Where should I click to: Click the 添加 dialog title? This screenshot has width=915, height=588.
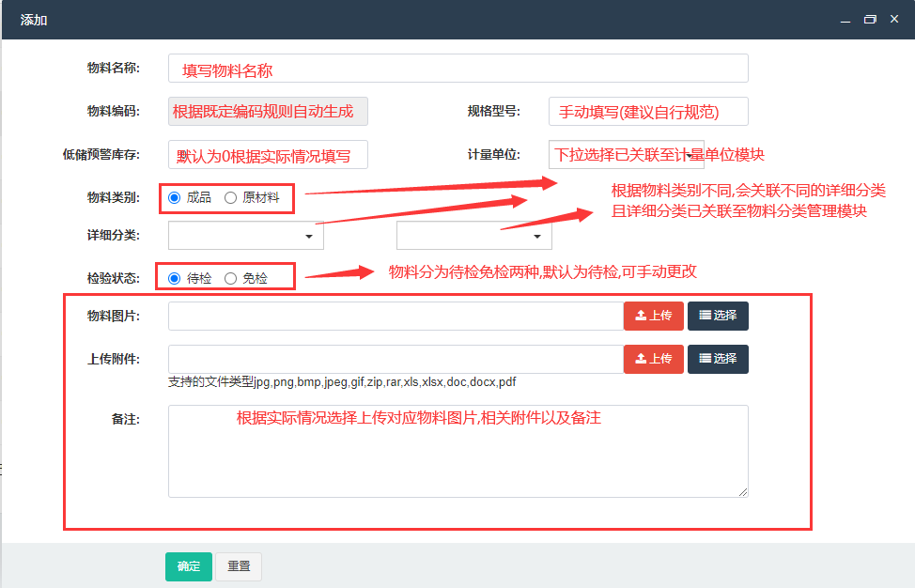[x=34, y=20]
